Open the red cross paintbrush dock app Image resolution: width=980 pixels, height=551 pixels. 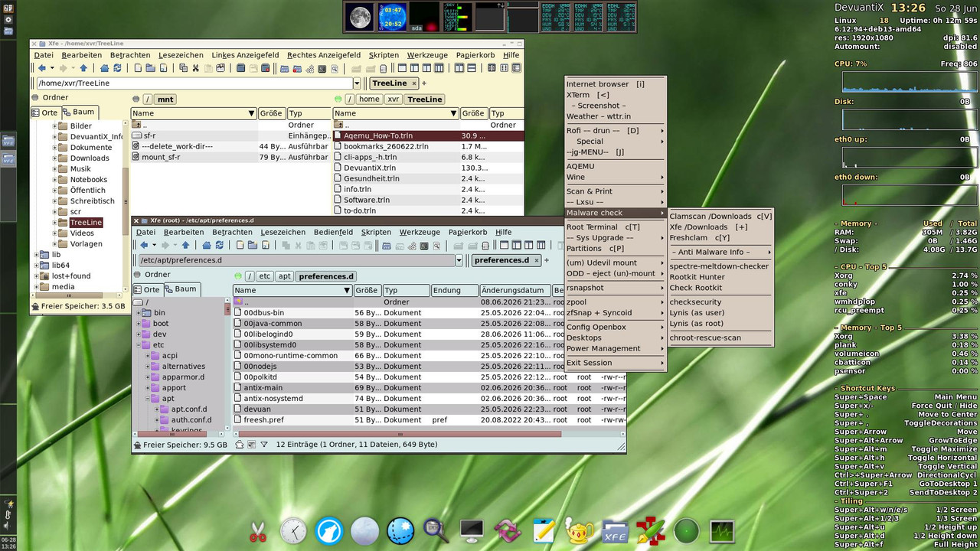pyautogui.click(x=651, y=530)
